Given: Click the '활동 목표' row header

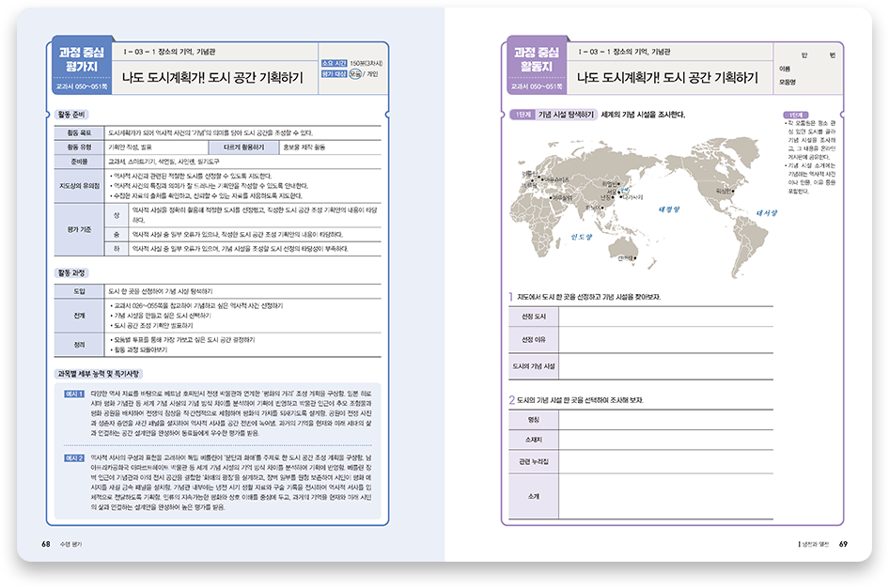Looking at the screenshot, I should click(x=79, y=133).
